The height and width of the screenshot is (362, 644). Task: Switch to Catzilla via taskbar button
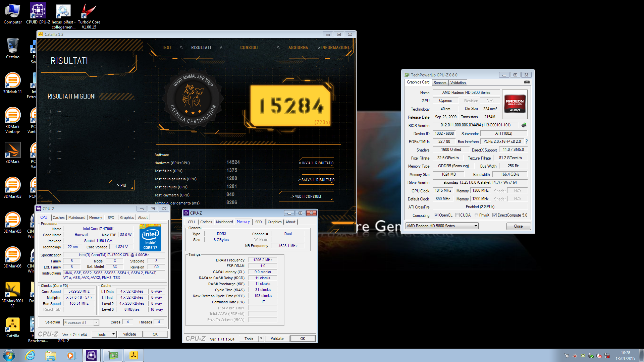(133, 355)
